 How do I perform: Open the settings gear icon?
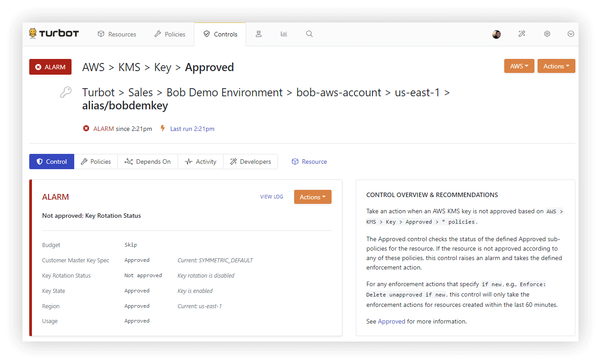point(547,34)
